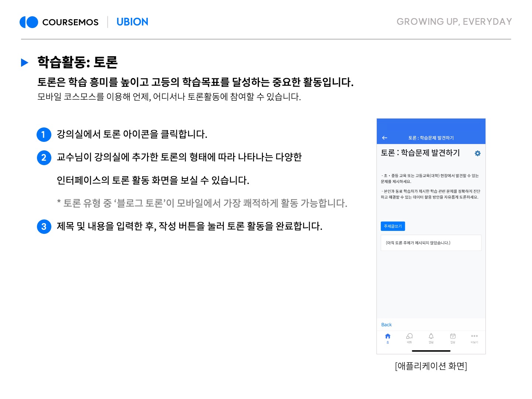
Task: Open the notifications bell icon
Action: [431, 337]
